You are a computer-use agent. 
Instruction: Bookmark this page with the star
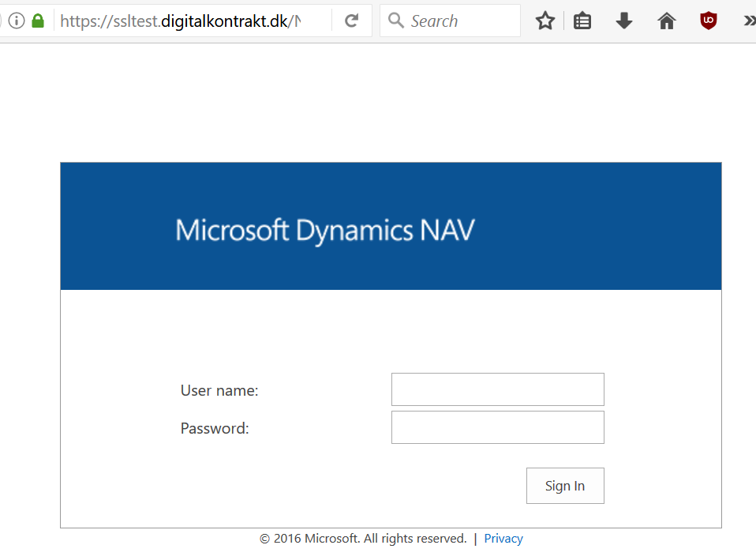(x=545, y=21)
